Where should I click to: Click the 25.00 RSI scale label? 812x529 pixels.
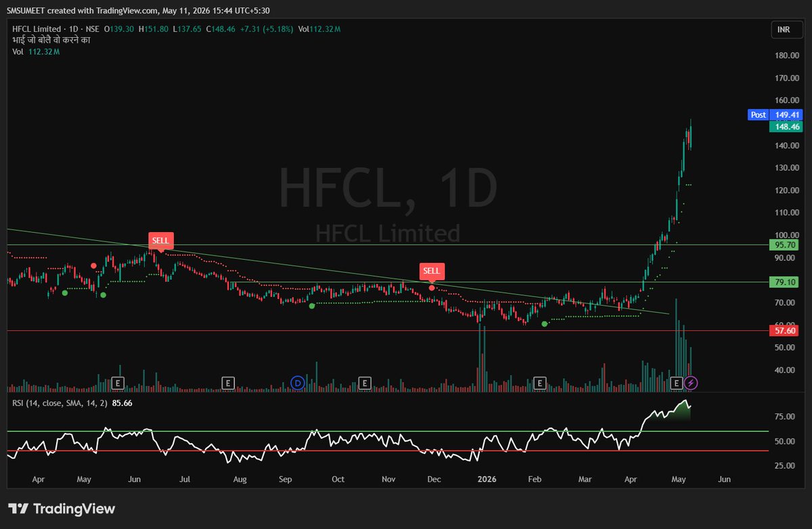(786, 465)
